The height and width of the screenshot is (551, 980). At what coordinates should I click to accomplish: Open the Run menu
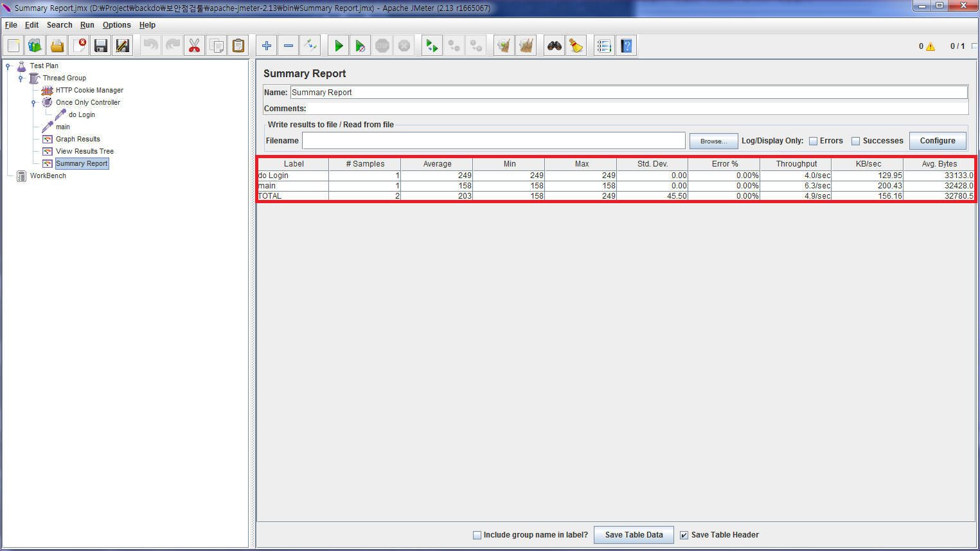click(87, 25)
